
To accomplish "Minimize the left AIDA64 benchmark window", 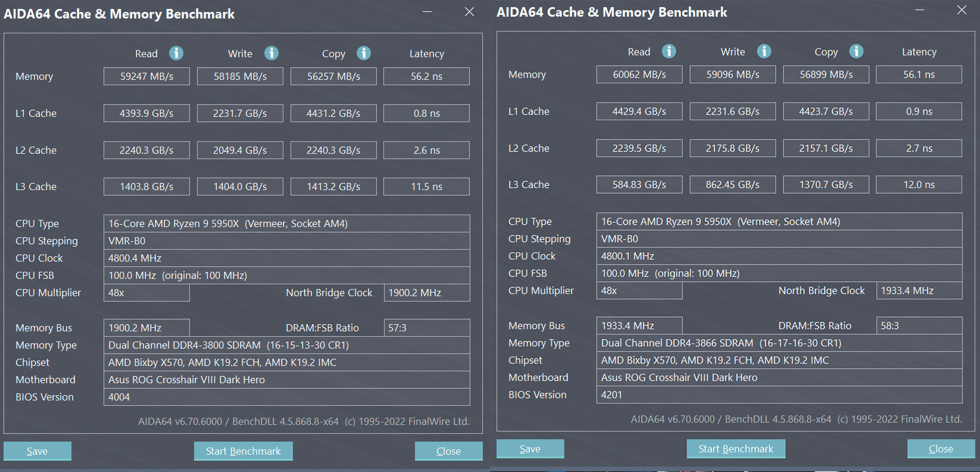I will coord(427,12).
